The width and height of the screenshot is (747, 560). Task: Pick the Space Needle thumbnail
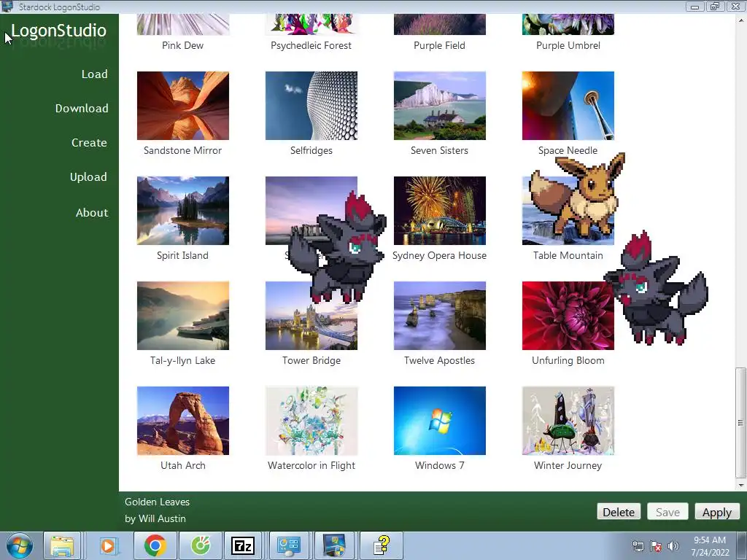[568, 106]
